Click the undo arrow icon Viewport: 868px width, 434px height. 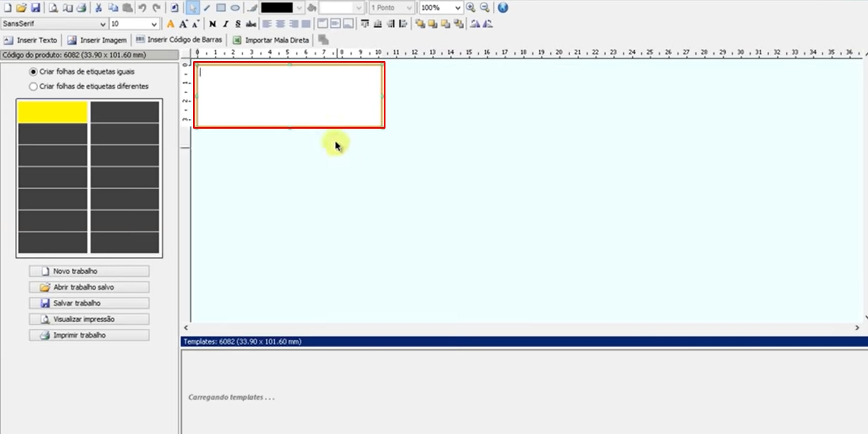[142, 8]
